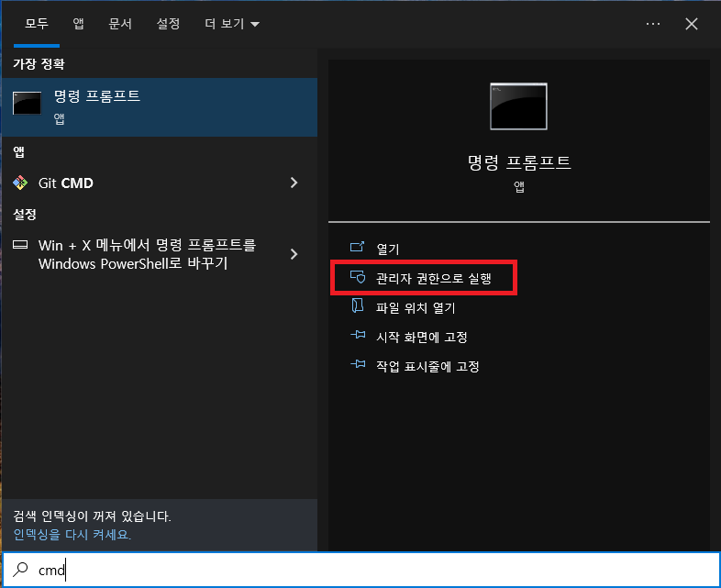The height and width of the screenshot is (588, 721).
Task: Click the Git CMD colorful icon
Action: 20,183
